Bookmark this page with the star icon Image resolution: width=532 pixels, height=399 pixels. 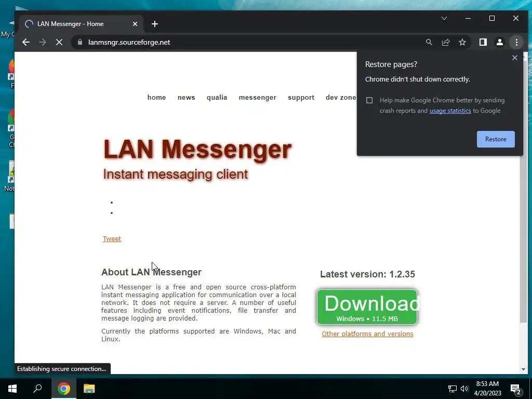tap(462, 42)
